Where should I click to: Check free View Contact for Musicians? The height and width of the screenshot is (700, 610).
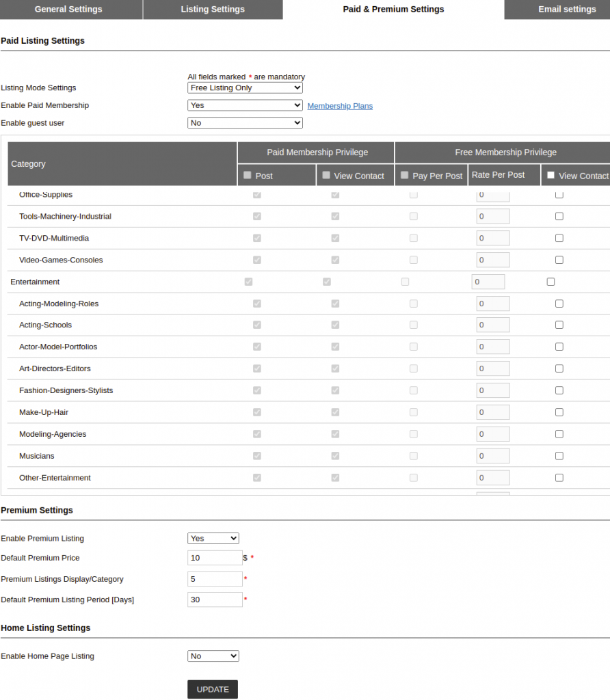click(559, 456)
